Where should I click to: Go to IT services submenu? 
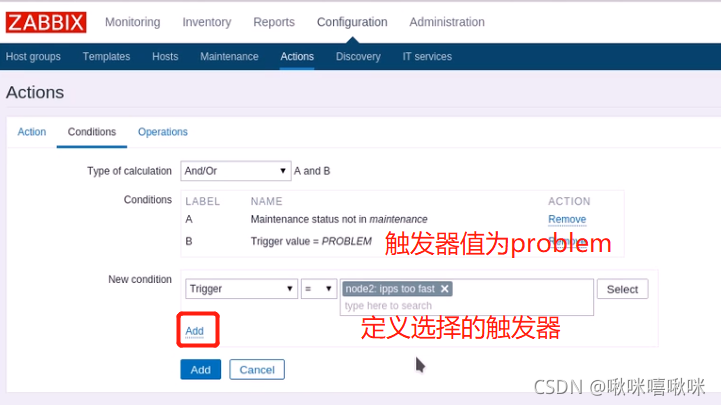click(x=427, y=57)
